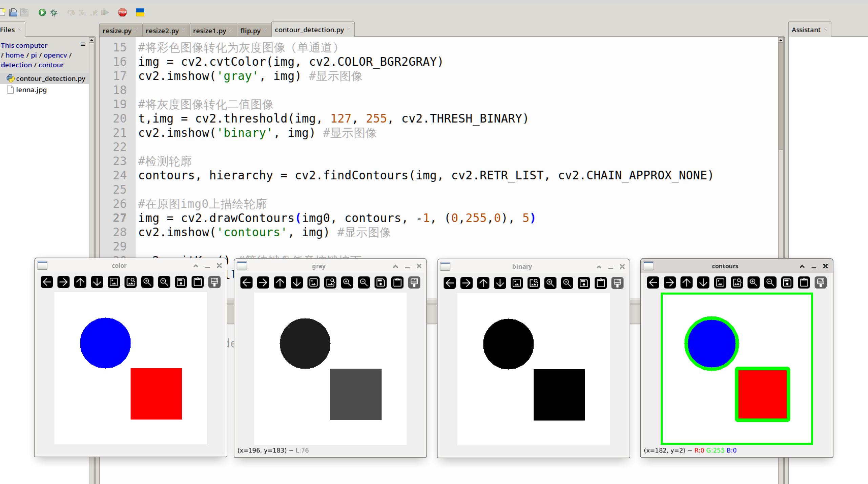Click the editor scrollbar up arrow
Image resolution: width=868 pixels, height=484 pixels.
(x=781, y=40)
